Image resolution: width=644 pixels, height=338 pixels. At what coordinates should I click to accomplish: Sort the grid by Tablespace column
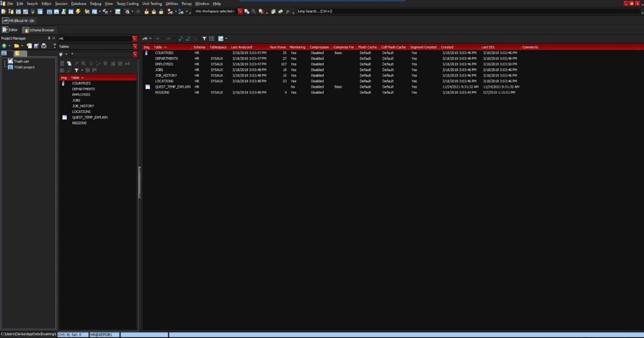tap(218, 47)
